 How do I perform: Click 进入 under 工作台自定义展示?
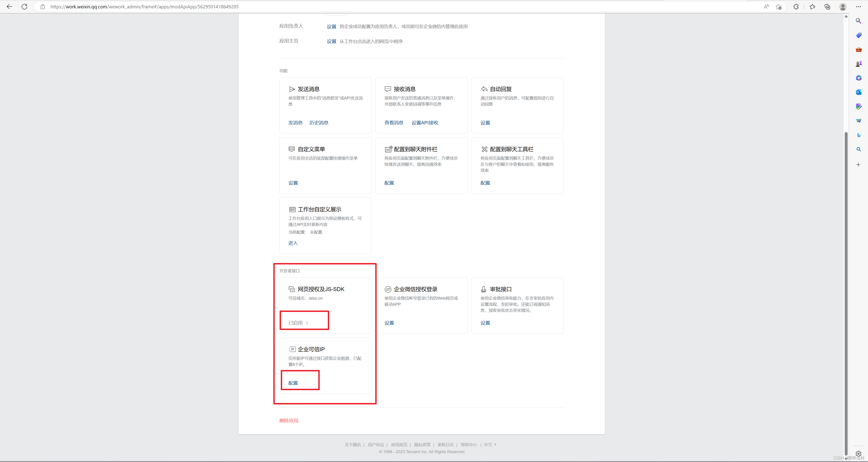point(293,243)
